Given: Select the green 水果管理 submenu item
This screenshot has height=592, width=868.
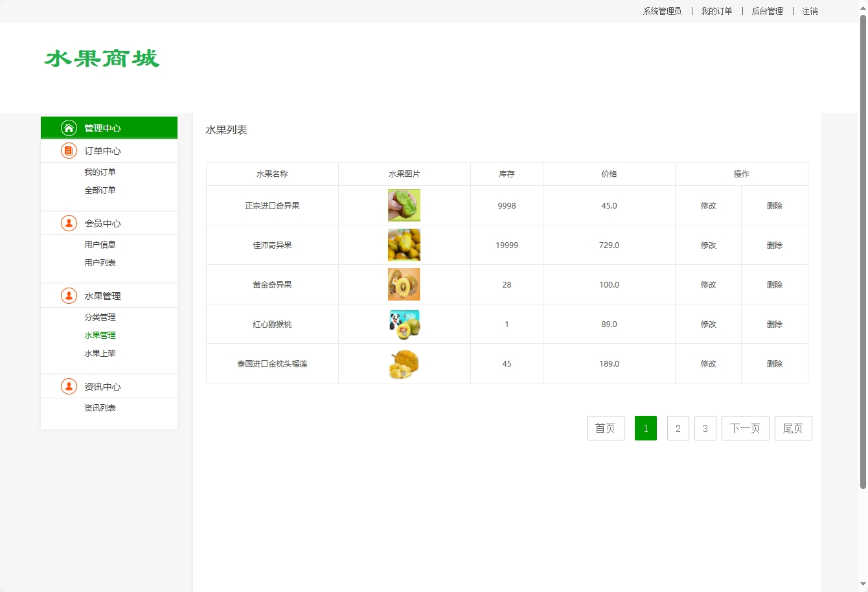Looking at the screenshot, I should click(x=100, y=335).
